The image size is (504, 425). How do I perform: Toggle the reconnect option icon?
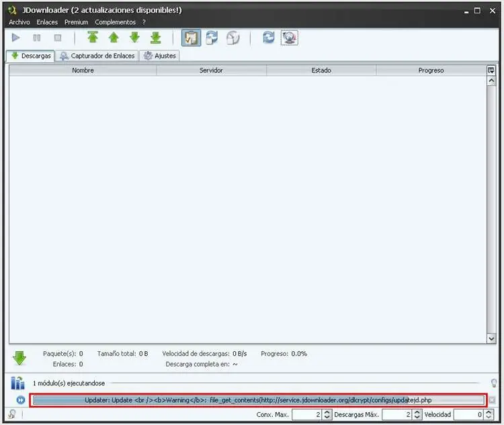(x=212, y=38)
